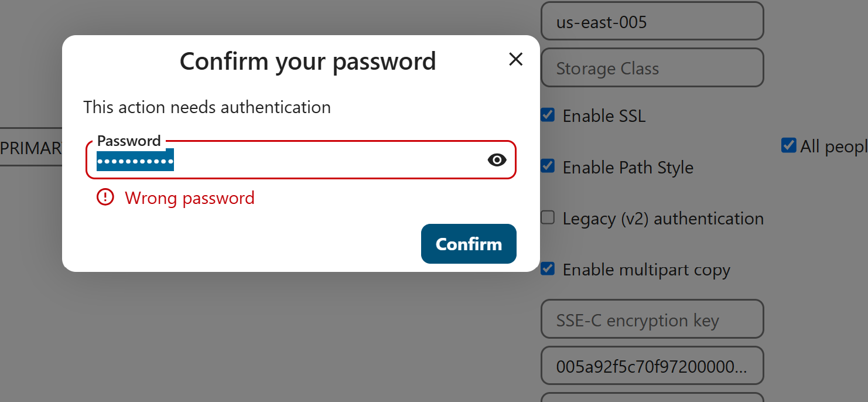Toggle the Enable multipart copy checkbox
This screenshot has height=402, width=868.
(548, 269)
